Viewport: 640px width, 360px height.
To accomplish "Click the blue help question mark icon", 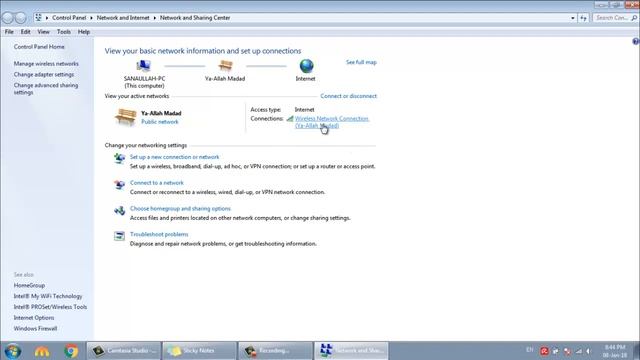I will point(636,41).
